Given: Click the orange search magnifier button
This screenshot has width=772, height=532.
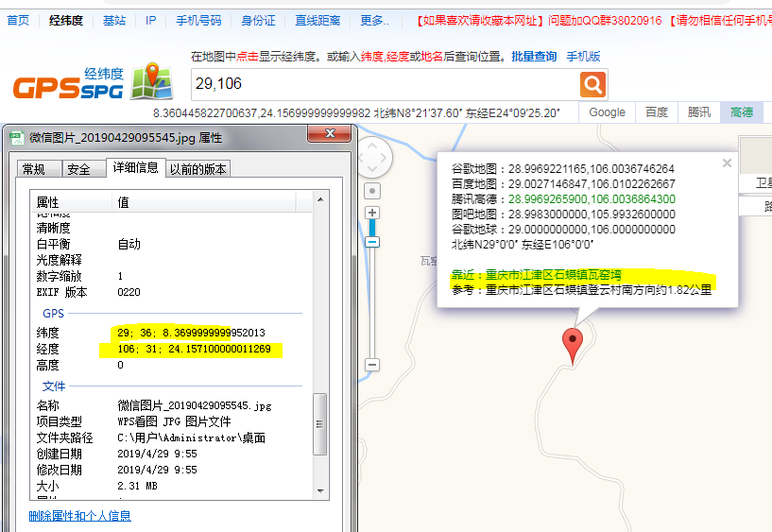Looking at the screenshot, I should coord(592,85).
